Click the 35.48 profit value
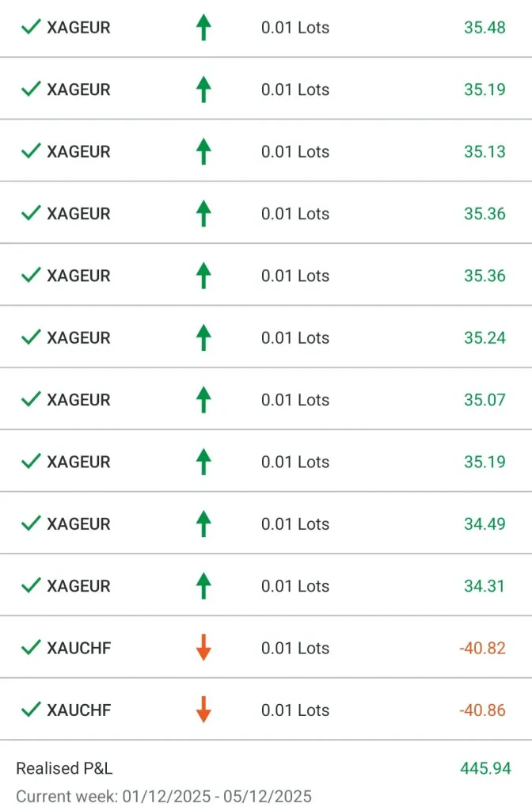Viewport: 532px width, 811px height. [x=484, y=28]
